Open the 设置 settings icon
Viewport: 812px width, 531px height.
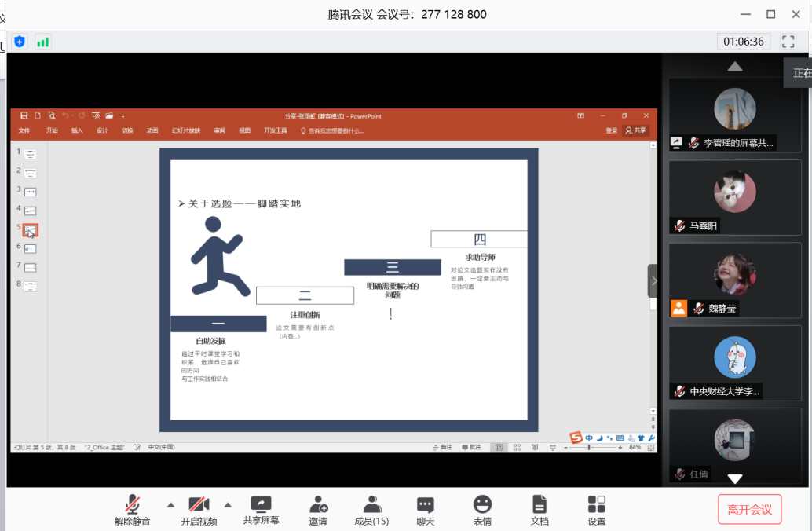[x=597, y=504]
